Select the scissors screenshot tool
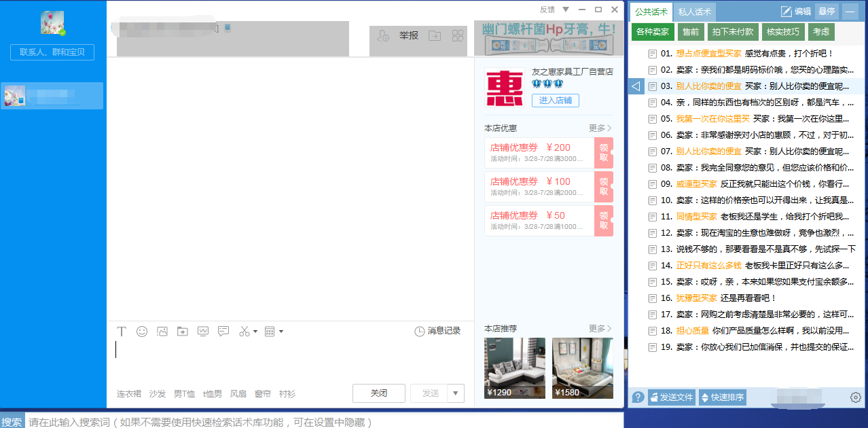The height and width of the screenshot is (428, 868). (x=245, y=332)
